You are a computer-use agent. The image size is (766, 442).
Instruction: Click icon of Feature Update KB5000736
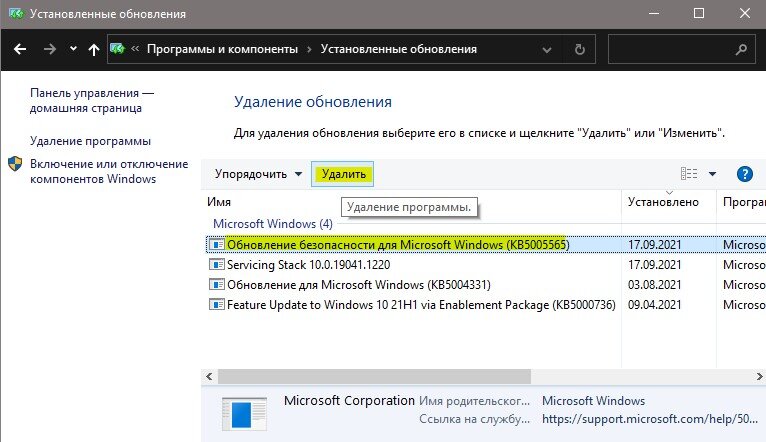click(x=216, y=305)
